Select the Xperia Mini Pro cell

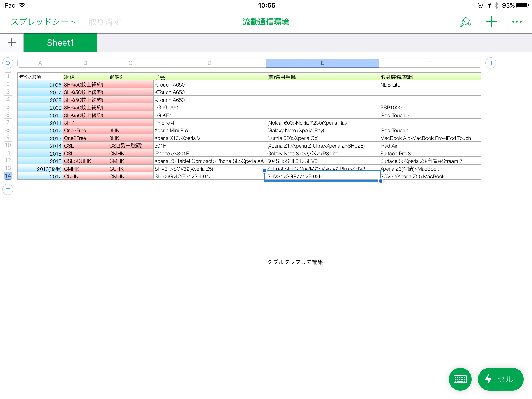[x=209, y=130]
